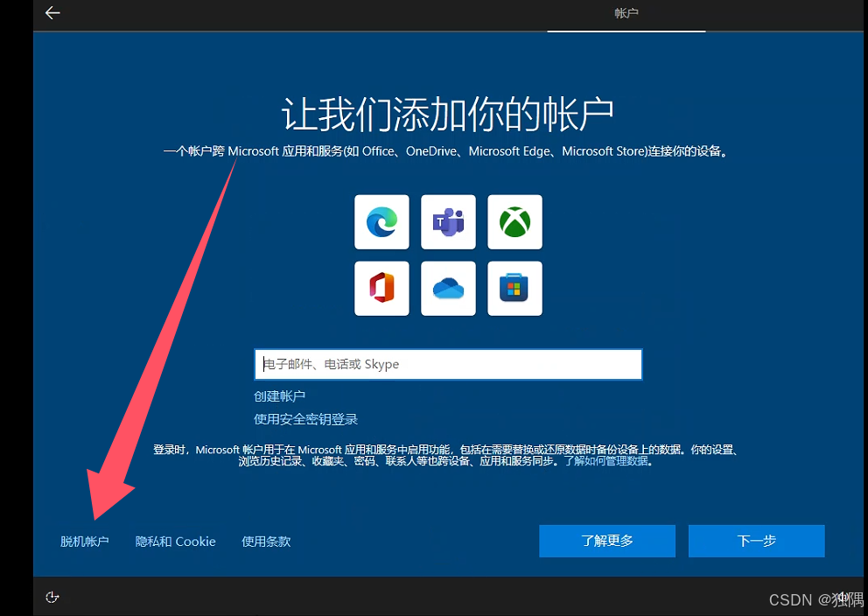
Task: Open the 了解如何管理数据 link
Action: 606,461
